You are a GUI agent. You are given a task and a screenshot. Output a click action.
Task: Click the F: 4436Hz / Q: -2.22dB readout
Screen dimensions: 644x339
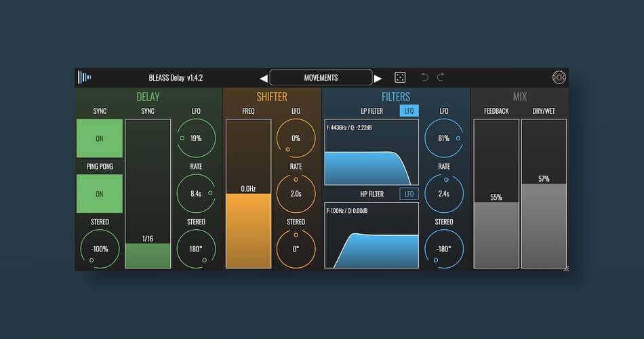(349, 127)
